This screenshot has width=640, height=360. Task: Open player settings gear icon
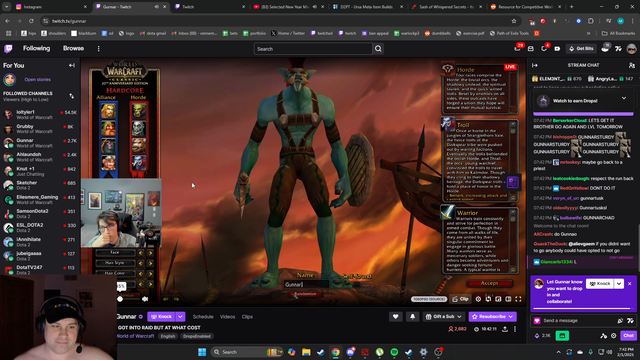478,299
